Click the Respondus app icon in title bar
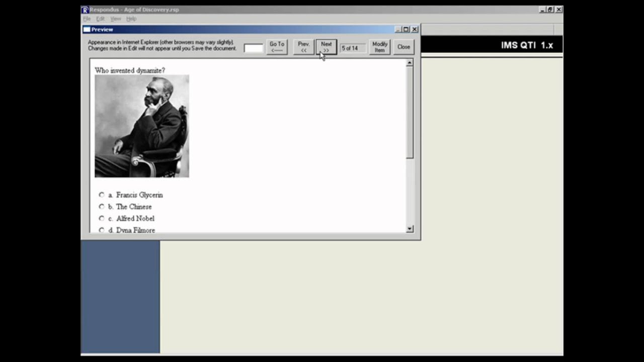Screen dimensions: 644x362 tap(85, 10)
